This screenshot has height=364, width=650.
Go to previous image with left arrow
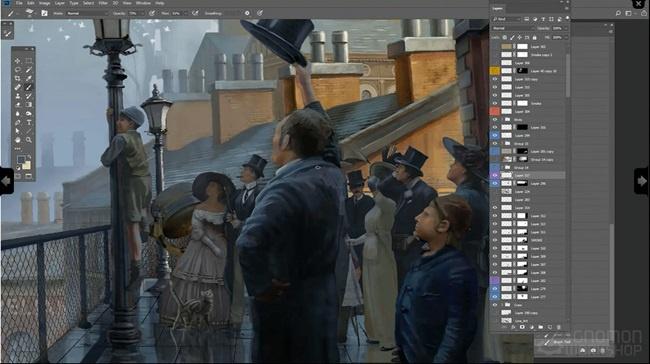pyautogui.click(x=7, y=181)
